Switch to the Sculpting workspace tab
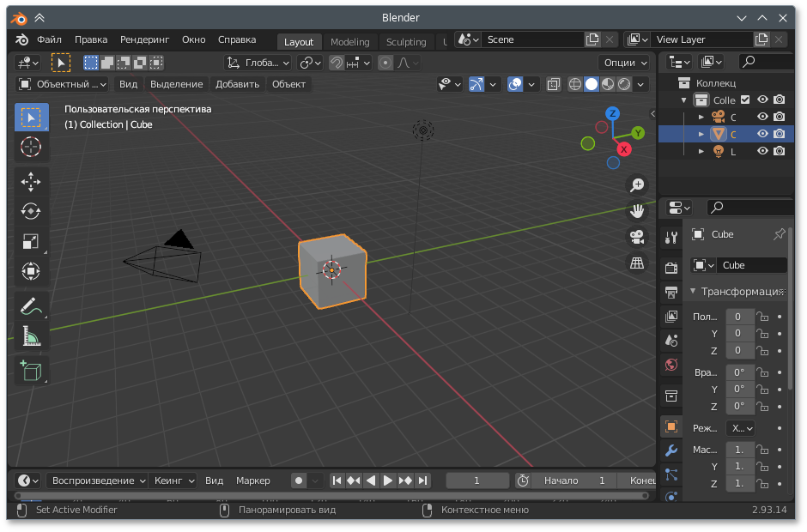Viewport: 807px width, 532px height. coord(406,41)
